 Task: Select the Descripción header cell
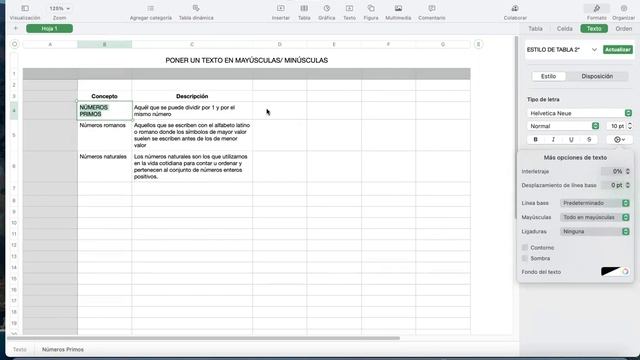pos(192,96)
